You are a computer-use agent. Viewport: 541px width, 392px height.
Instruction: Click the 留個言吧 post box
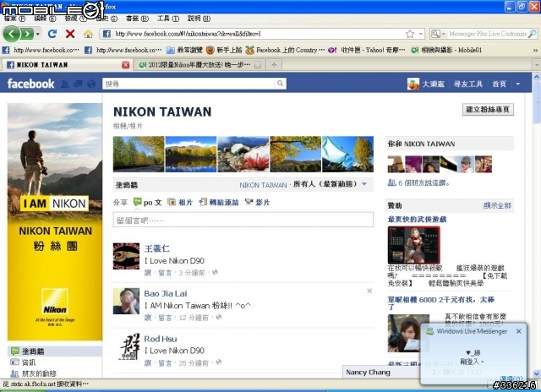(x=243, y=220)
